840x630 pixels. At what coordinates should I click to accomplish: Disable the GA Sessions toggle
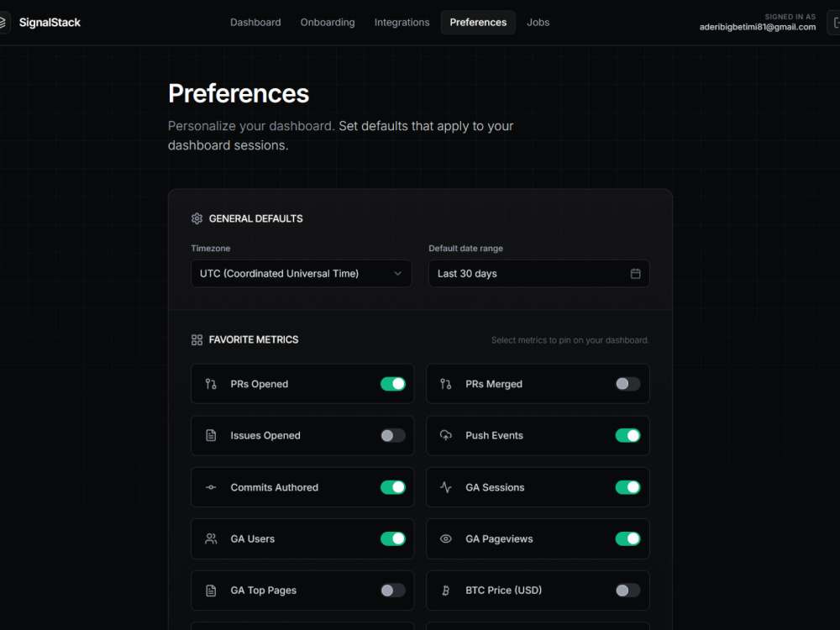627,487
